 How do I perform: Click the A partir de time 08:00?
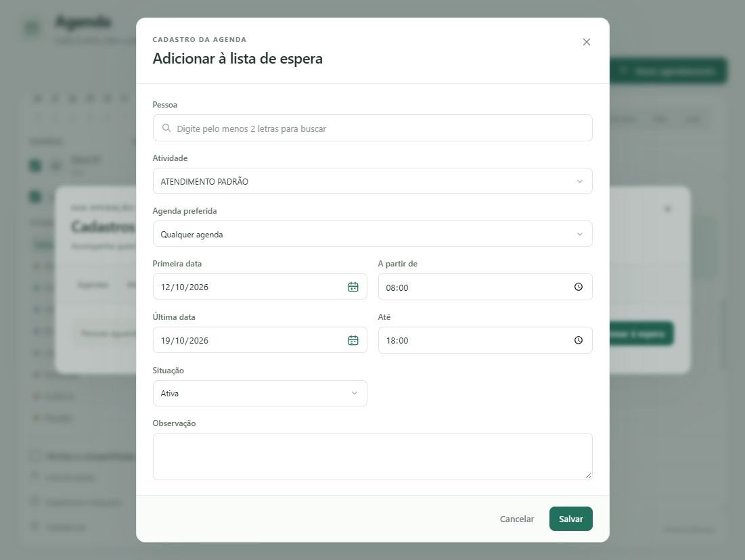(x=485, y=287)
